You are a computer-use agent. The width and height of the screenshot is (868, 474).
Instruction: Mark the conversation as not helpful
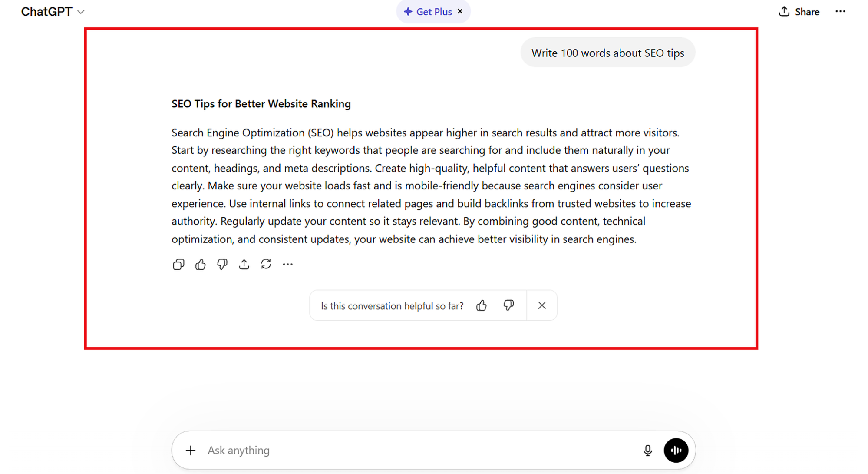[x=509, y=305]
